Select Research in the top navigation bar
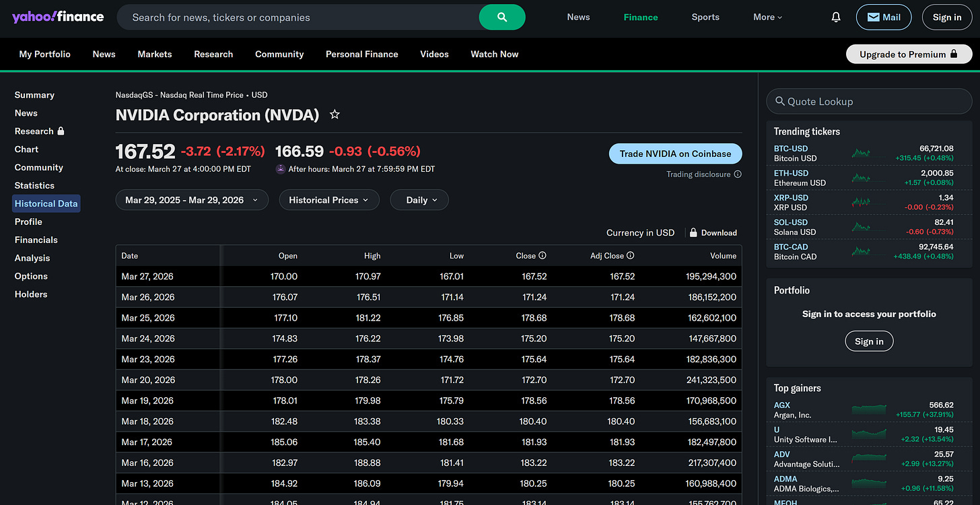The width and height of the screenshot is (980, 505). coord(213,54)
